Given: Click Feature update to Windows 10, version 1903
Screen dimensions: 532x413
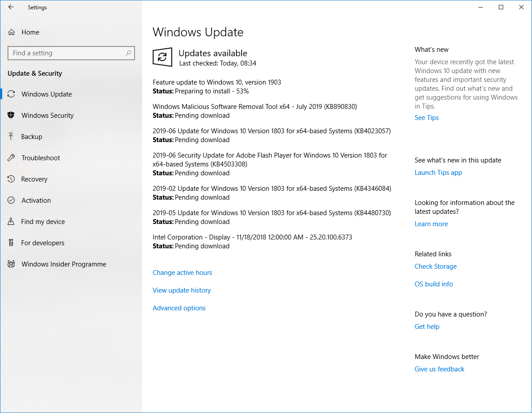Looking at the screenshot, I should (217, 82).
